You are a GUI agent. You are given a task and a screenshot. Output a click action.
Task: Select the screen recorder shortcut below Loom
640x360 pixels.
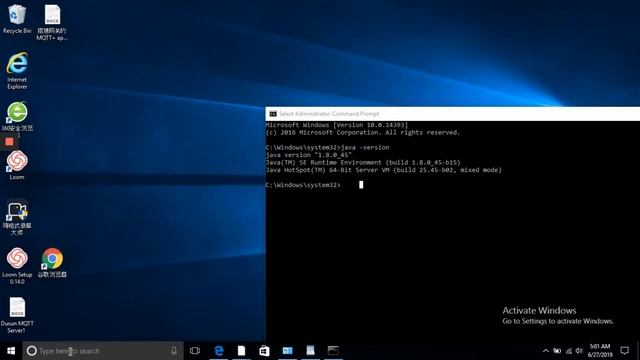coord(17,217)
